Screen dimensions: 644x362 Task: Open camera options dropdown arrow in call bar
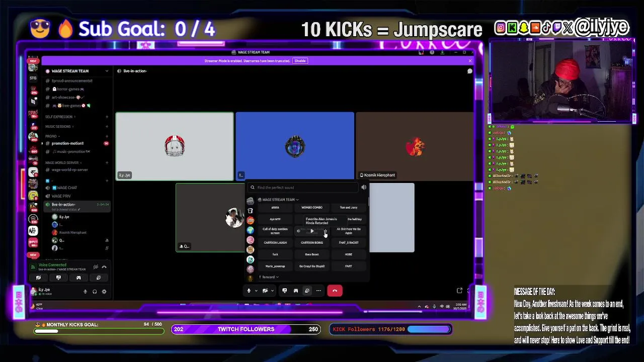pyautogui.click(x=272, y=291)
